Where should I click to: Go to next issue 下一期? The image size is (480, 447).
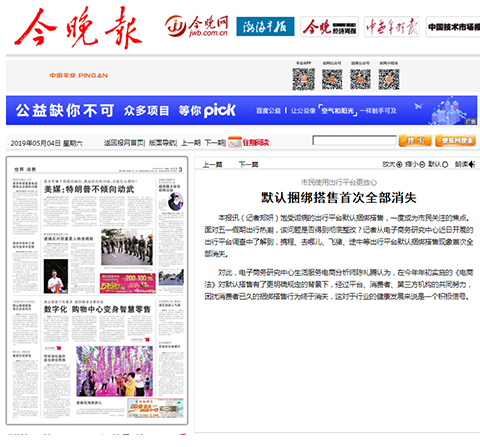215,143
